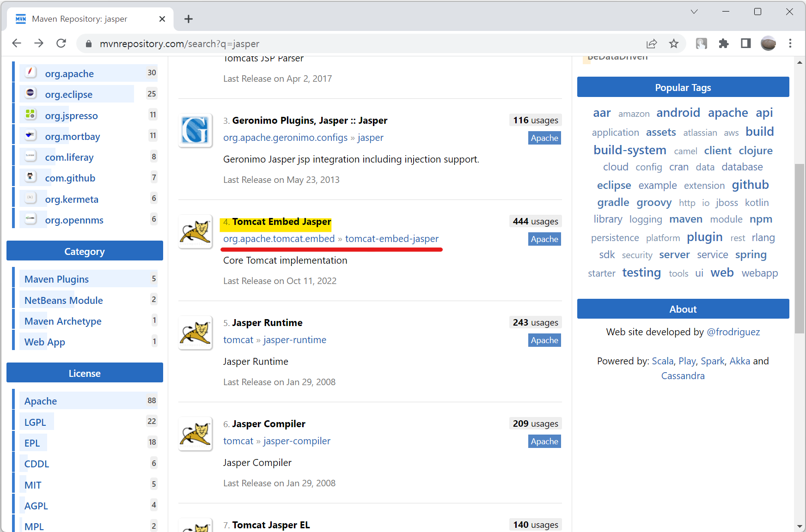This screenshot has height=532, width=806.
Task: Filter by Apache license
Action: (41, 401)
